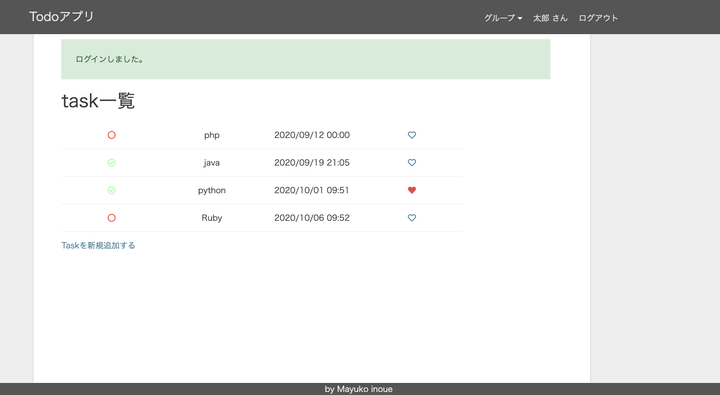Toggle the green check status for python

coord(112,190)
